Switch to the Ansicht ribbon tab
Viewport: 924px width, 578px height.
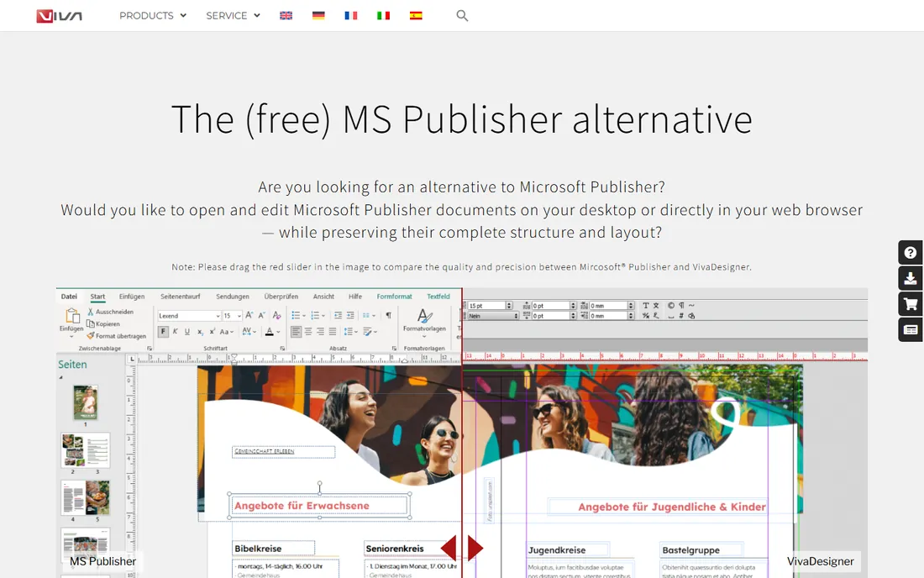323,297
